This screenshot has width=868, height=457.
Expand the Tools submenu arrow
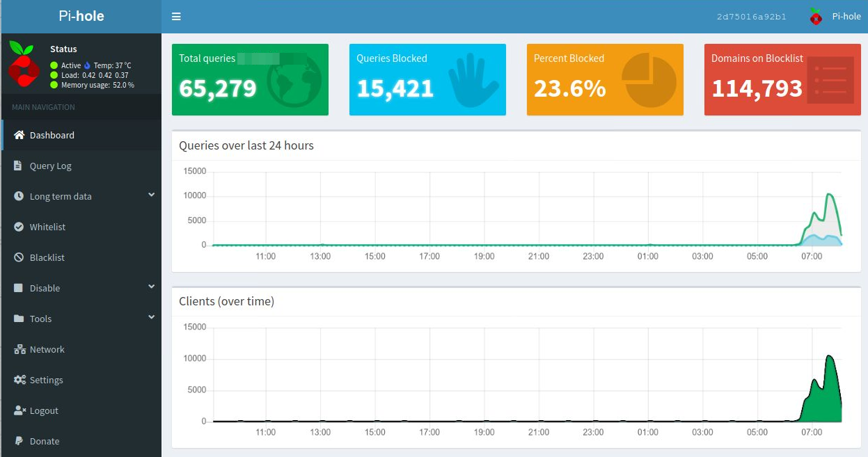click(151, 318)
